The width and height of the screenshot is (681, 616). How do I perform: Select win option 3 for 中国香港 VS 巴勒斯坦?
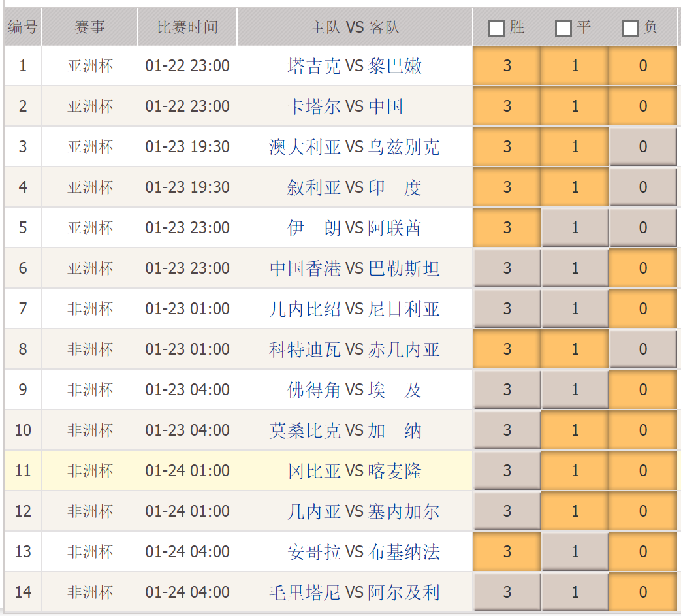tap(507, 268)
